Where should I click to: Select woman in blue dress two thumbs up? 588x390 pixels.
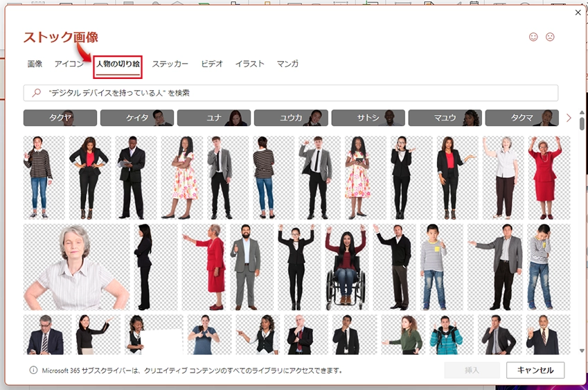click(209, 335)
